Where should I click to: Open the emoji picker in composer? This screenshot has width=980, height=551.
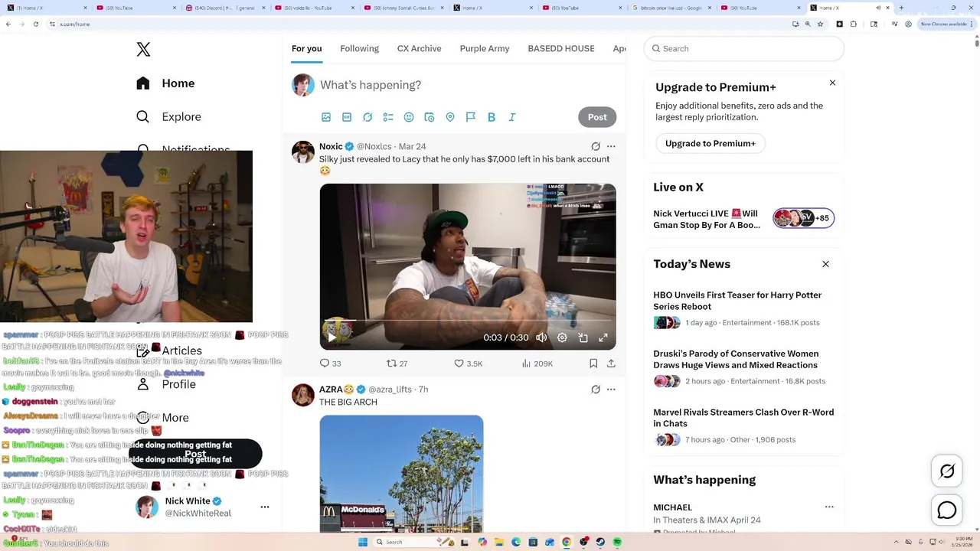(x=409, y=117)
